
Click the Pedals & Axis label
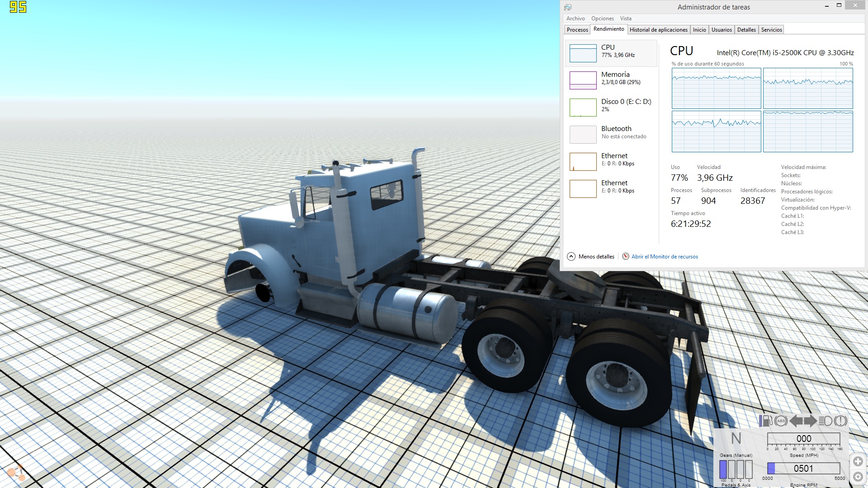click(x=736, y=485)
